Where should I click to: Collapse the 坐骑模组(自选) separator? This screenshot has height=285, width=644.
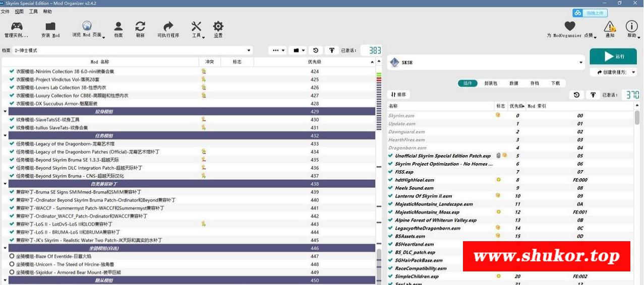pos(5,248)
